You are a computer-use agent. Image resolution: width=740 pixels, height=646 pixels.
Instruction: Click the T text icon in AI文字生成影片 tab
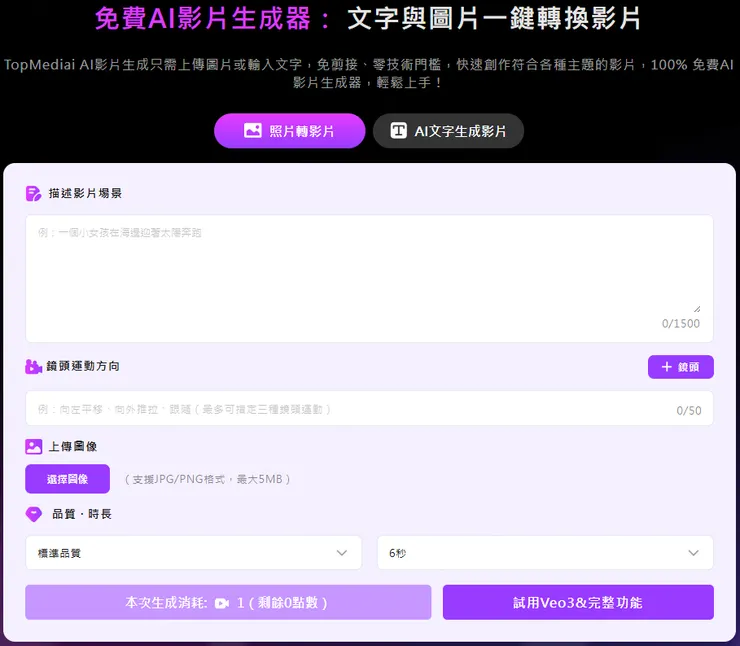pos(398,131)
